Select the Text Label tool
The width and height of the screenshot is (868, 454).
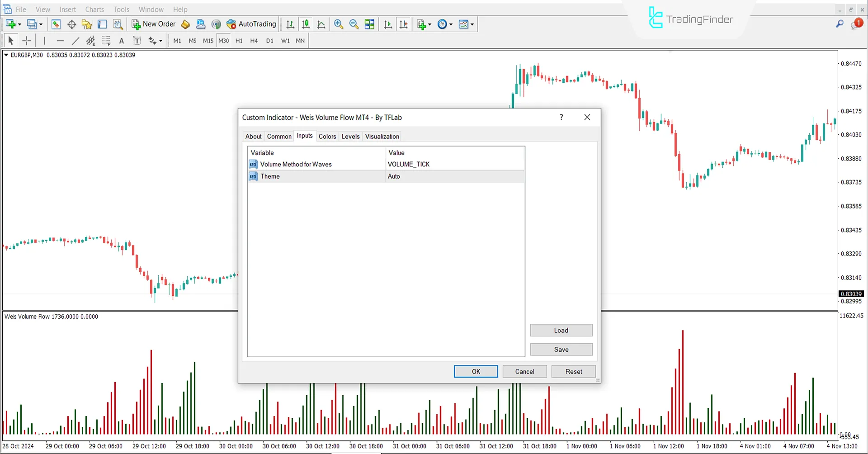pos(137,41)
